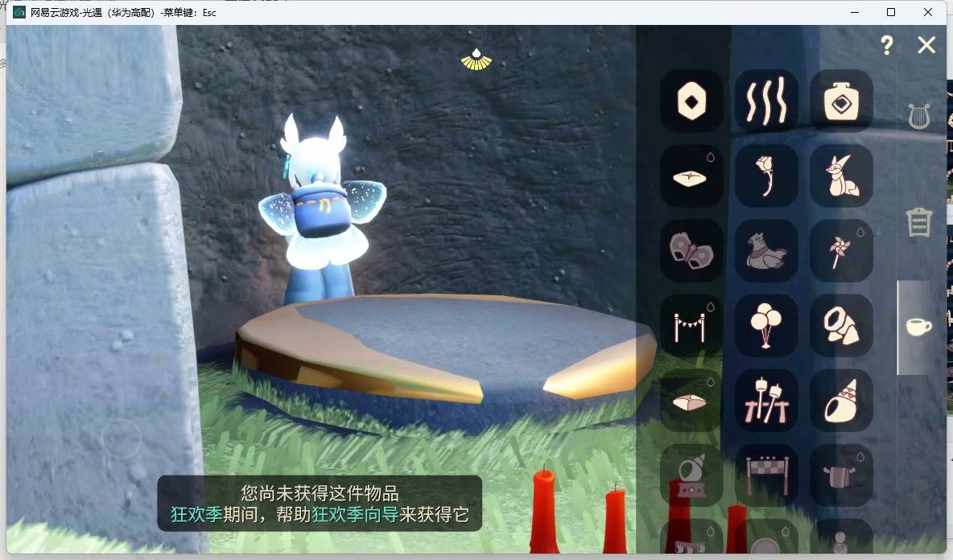Pick the rose flower prop
This screenshot has width=953, height=560.
pyautogui.click(x=766, y=175)
